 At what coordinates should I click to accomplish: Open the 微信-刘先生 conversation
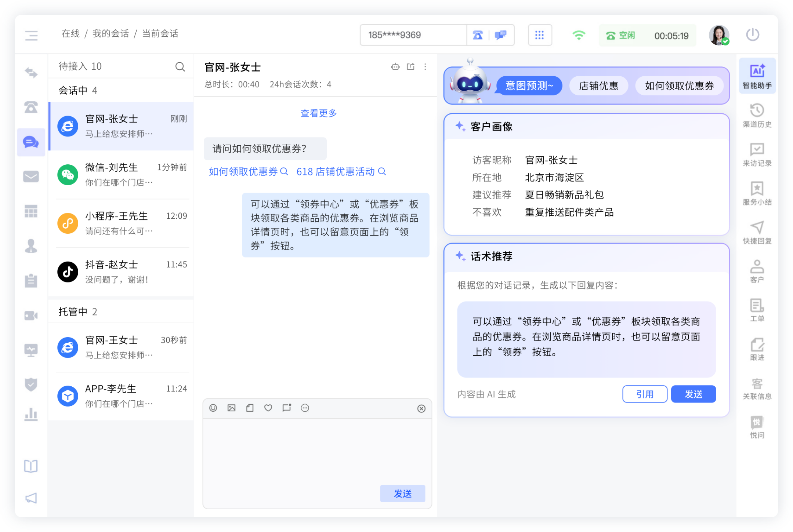click(121, 175)
